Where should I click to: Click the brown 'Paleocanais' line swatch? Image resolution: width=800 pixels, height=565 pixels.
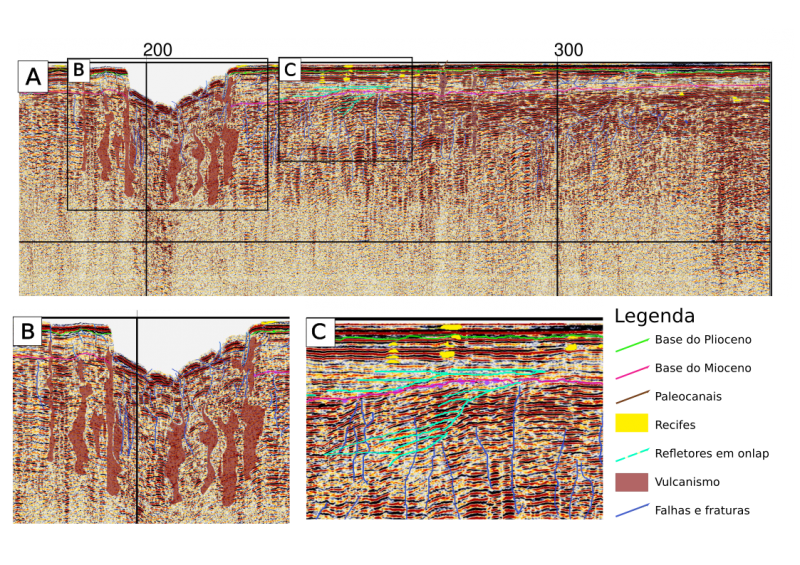[x=632, y=397]
